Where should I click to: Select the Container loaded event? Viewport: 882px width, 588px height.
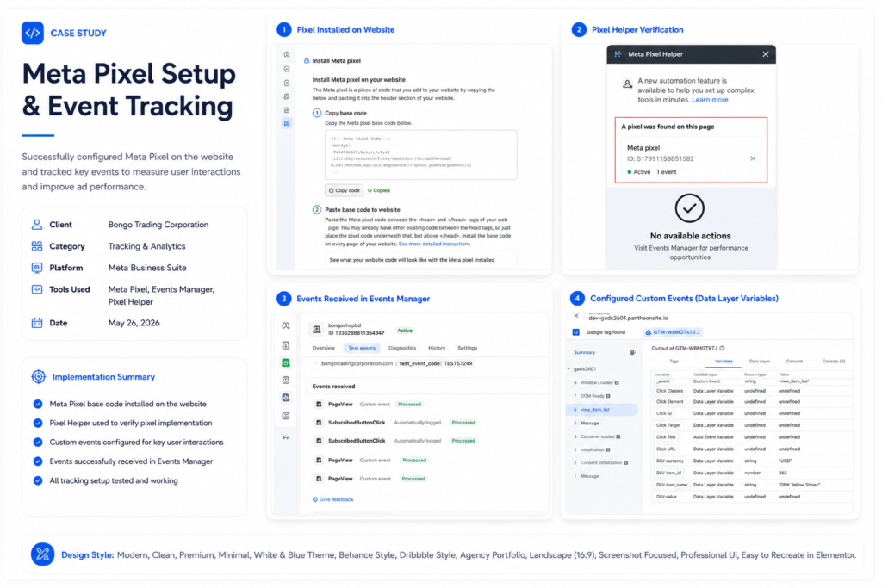[x=598, y=436]
